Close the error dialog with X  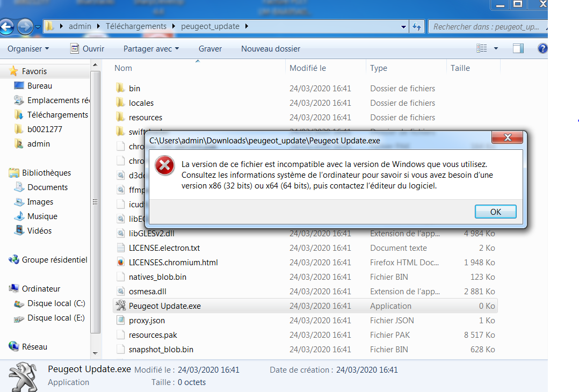pyautogui.click(x=508, y=137)
